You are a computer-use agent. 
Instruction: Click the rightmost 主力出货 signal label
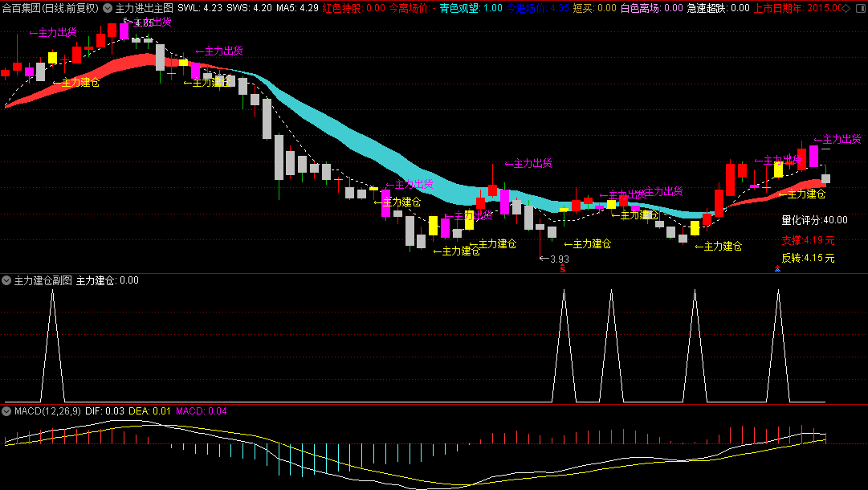point(837,139)
